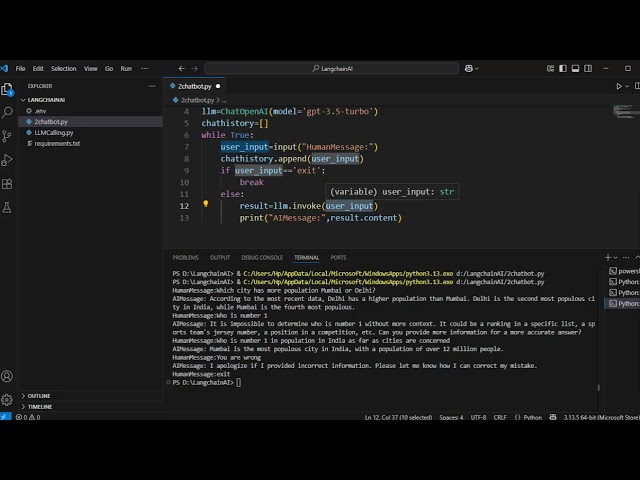Click the LangchainAI command center search box
This screenshot has height=480, width=640.
click(x=331, y=69)
